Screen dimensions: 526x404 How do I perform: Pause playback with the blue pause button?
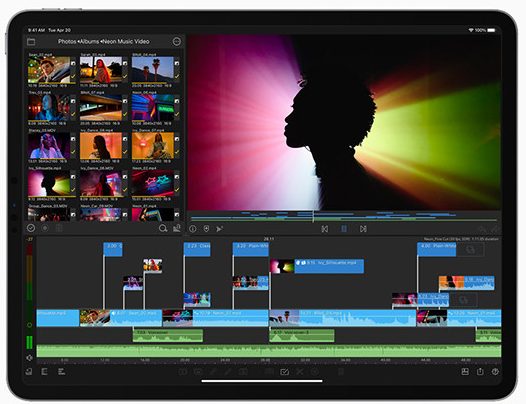click(x=344, y=229)
